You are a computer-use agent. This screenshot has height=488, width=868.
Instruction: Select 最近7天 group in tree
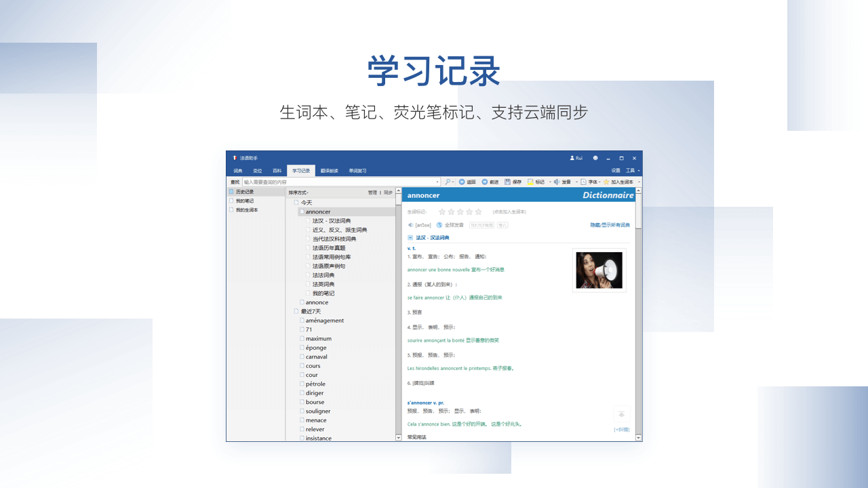311,311
